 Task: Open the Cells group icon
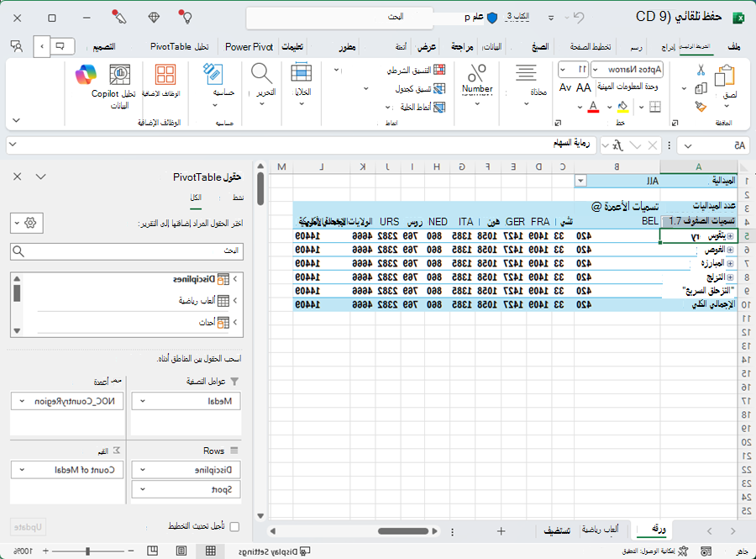pyautogui.click(x=302, y=73)
